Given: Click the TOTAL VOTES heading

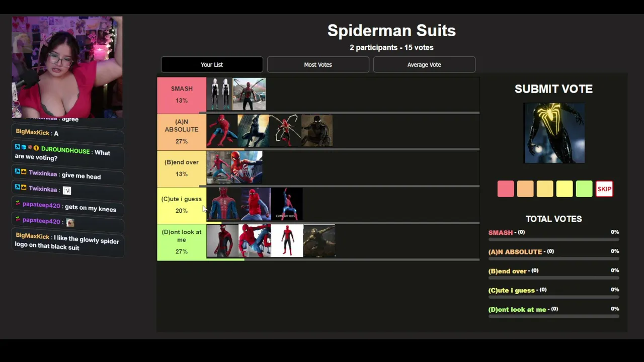Looking at the screenshot, I should pyautogui.click(x=553, y=219).
